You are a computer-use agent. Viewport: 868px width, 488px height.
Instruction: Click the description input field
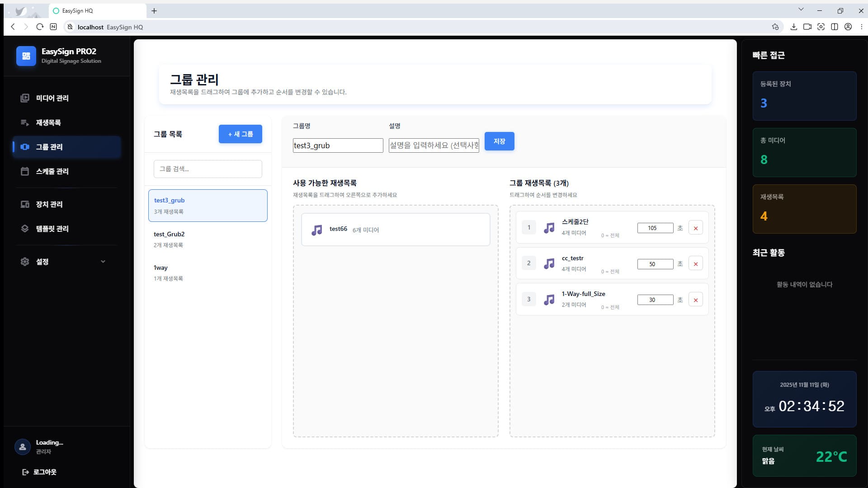pos(434,145)
